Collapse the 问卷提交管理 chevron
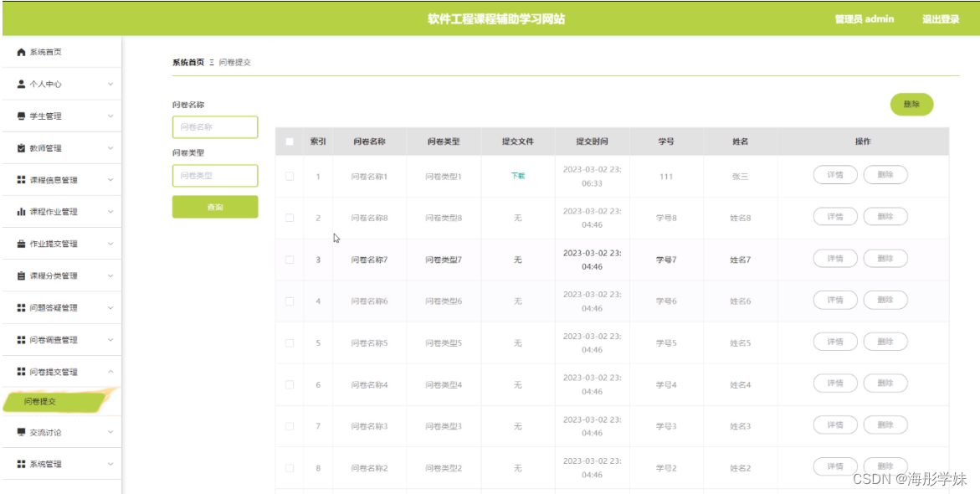 (x=110, y=372)
